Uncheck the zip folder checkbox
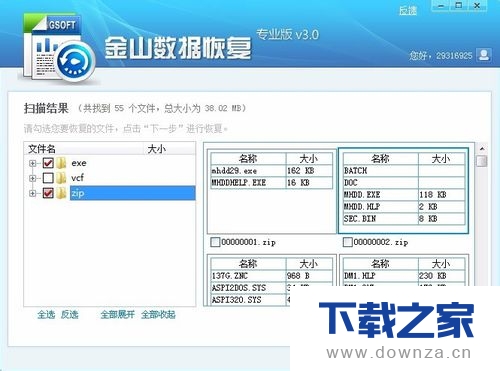500x371 pixels. (48, 193)
